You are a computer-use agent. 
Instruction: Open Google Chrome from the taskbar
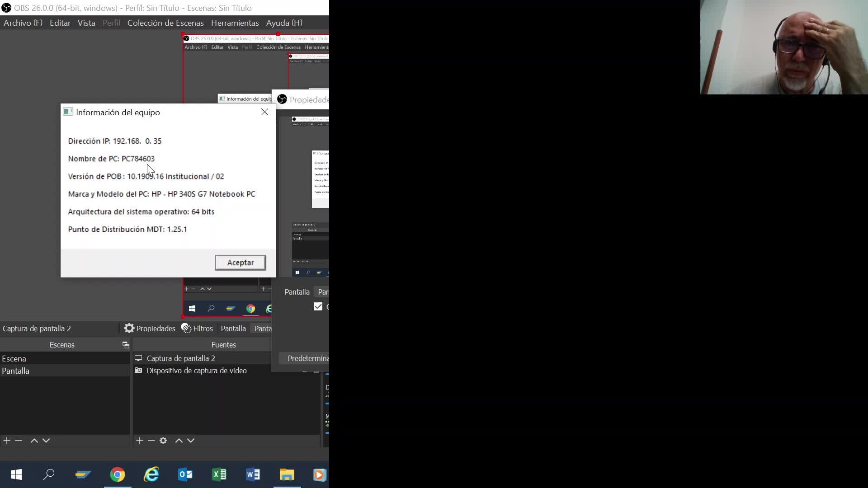(x=118, y=474)
